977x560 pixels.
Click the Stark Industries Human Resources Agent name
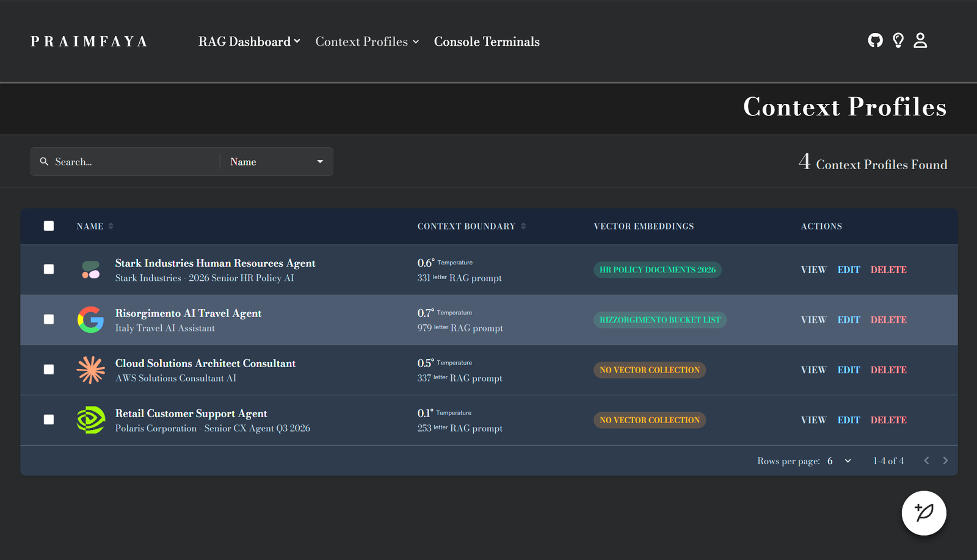click(x=216, y=263)
